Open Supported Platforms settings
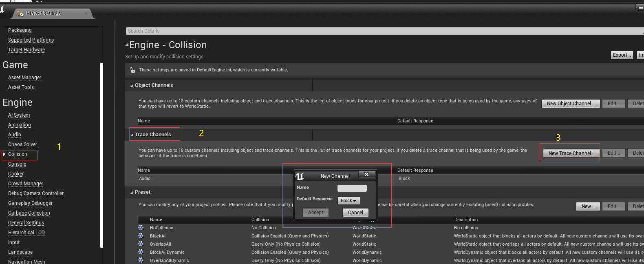644x264 pixels. tap(31, 40)
